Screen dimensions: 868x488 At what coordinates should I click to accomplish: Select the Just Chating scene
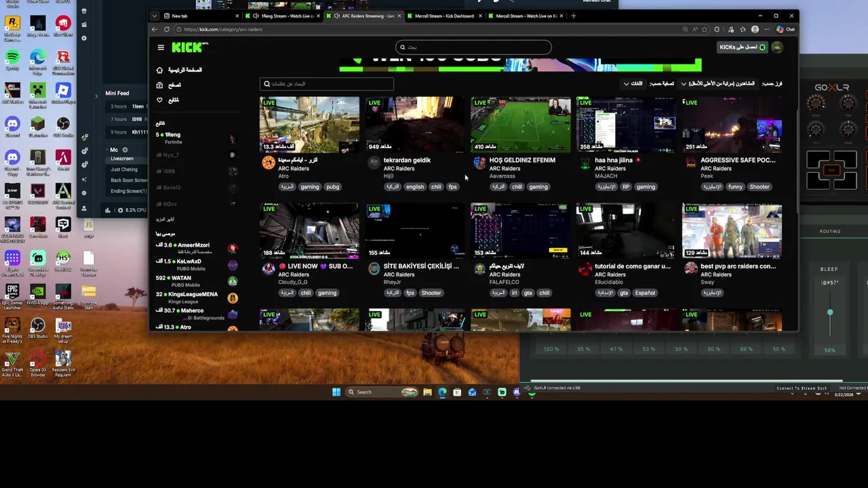(x=124, y=169)
